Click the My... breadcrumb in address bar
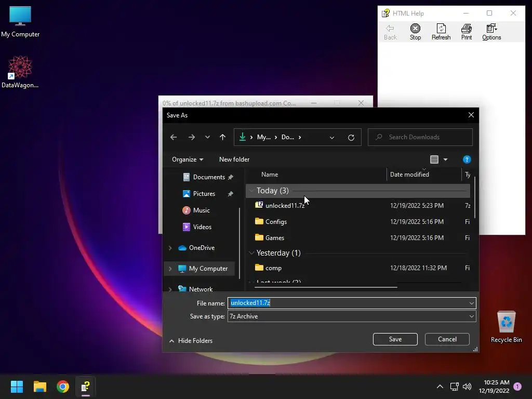 point(263,137)
